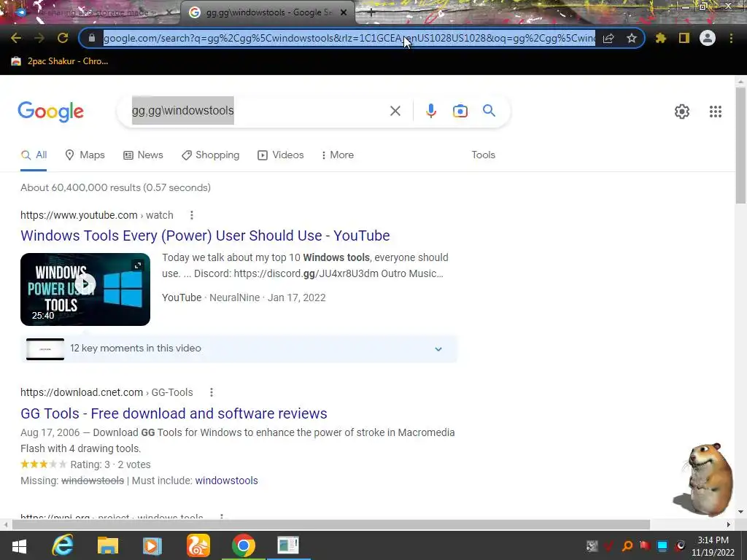Click the browser address bar URL
The image size is (747, 560).
(x=349, y=38)
